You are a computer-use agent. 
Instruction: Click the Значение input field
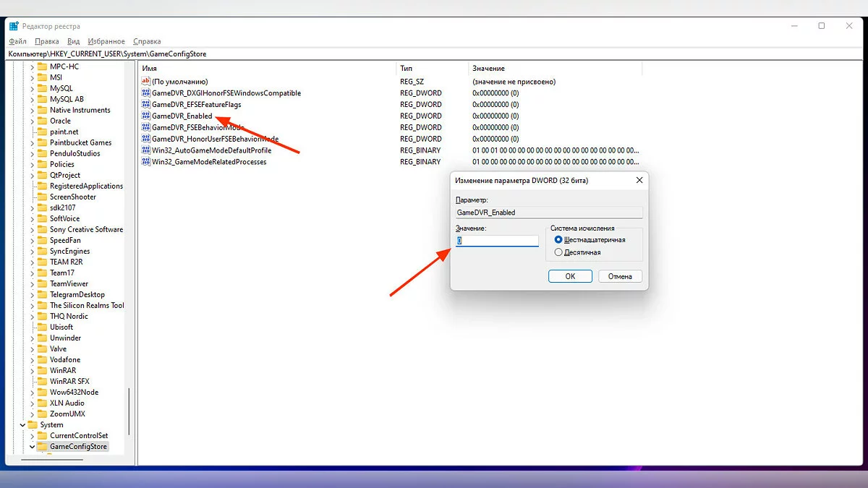[x=497, y=241]
